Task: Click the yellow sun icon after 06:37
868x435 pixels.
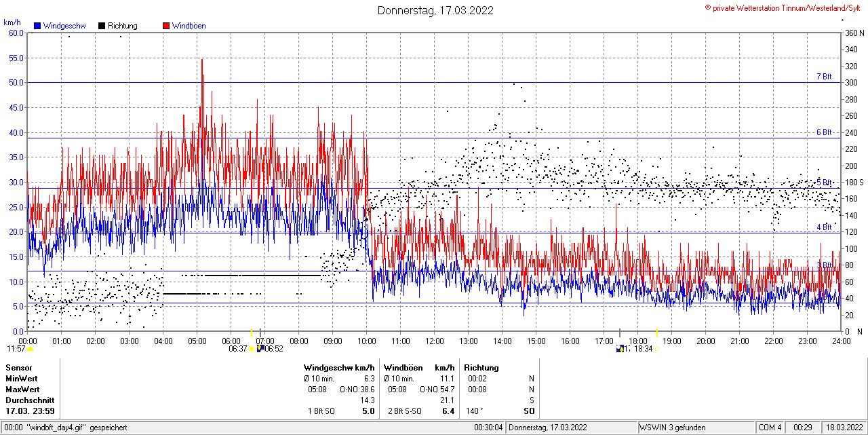Action: coord(252,349)
